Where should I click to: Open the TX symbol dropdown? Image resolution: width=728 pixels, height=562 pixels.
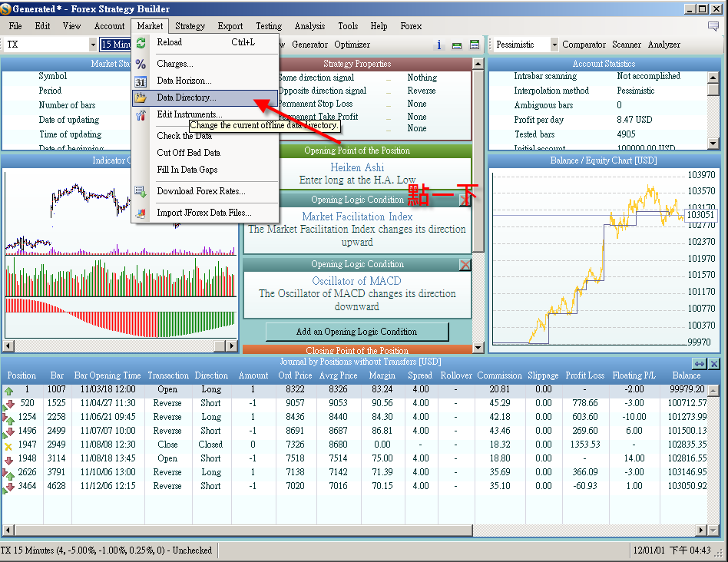tap(93, 45)
